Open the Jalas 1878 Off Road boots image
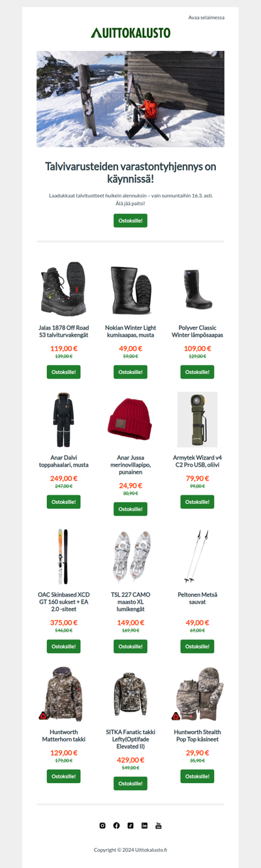Image resolution: width=261 pixels, height=868 pixels. 63,288
